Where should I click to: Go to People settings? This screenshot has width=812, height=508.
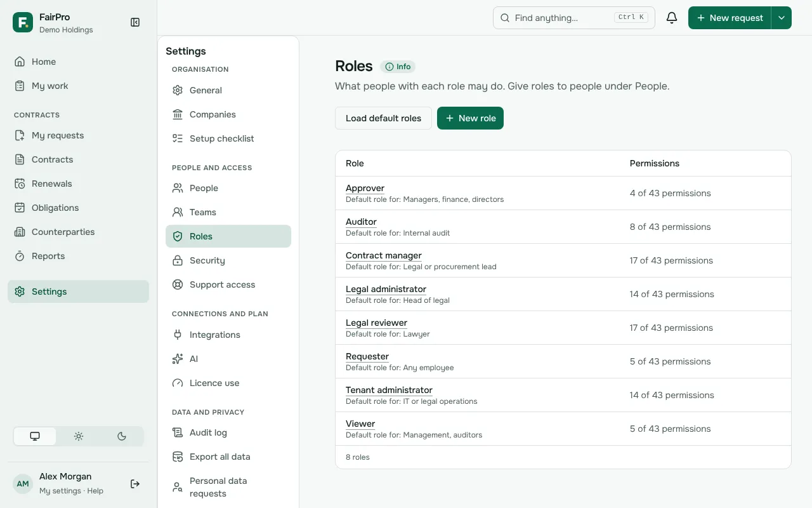228,188
